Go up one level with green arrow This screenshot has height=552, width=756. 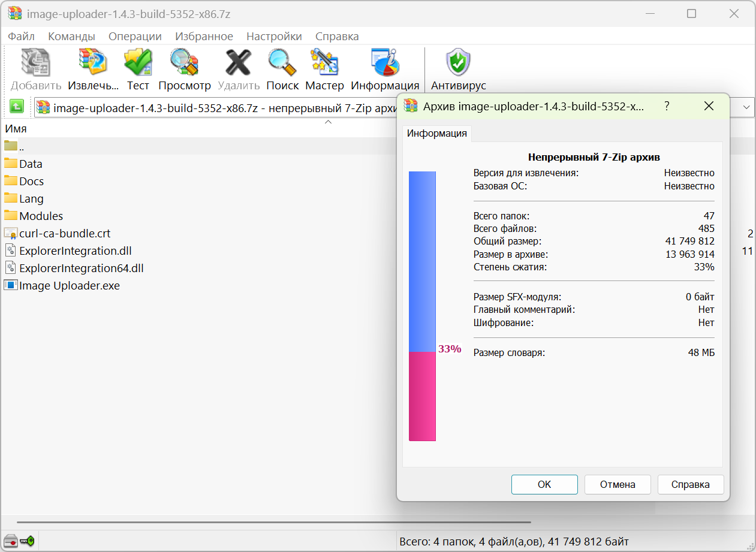tap(16, 107)
